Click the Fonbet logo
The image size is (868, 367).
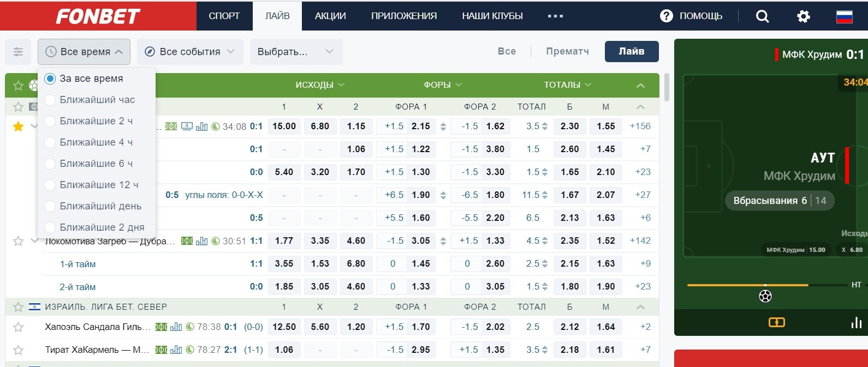coord(98,16)
